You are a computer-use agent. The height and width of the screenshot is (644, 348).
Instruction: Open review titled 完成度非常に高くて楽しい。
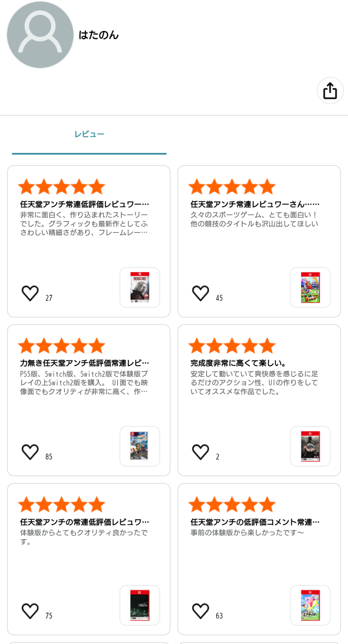[238, 363]
